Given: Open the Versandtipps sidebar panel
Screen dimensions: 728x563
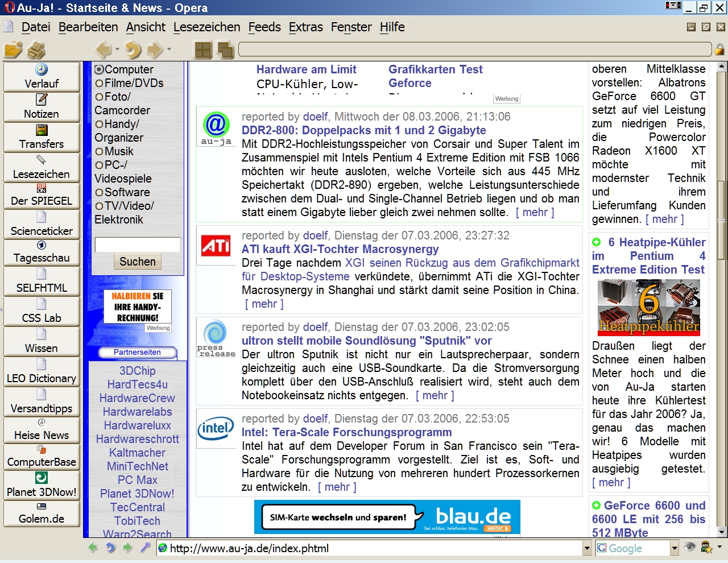Looking at the screenshot, I should [42, 401].
